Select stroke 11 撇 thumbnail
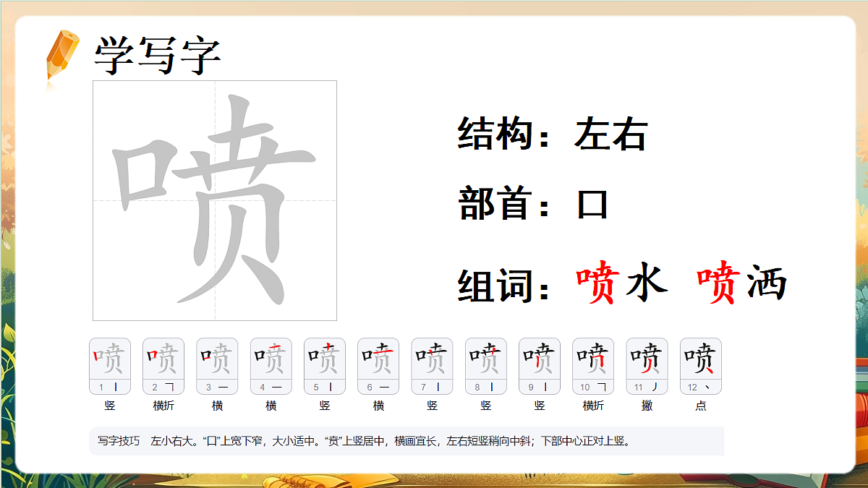The image size is (868, 488). tap(647, 366)
